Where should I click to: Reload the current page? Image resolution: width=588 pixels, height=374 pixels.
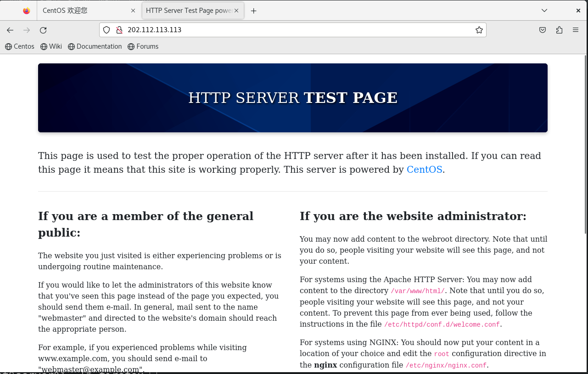43,30
